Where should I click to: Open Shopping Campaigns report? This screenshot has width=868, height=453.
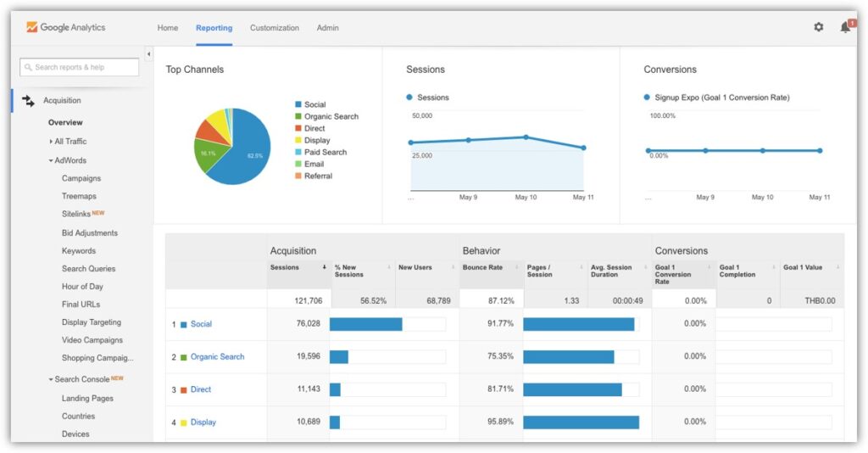[97, 358]
